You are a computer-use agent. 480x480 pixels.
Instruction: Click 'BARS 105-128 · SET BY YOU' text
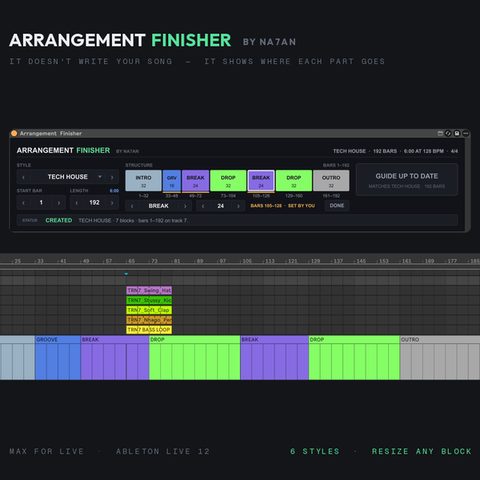pos(283,206)
